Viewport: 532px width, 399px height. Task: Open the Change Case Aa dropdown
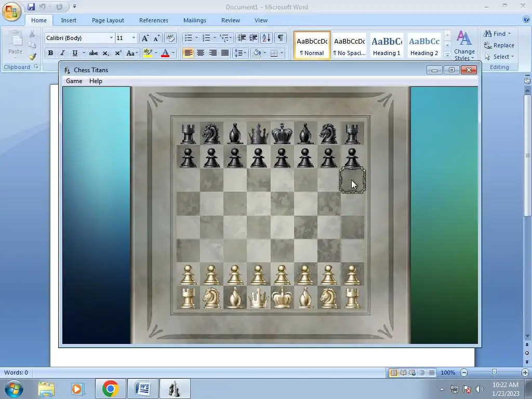click(x=132, y=54)
